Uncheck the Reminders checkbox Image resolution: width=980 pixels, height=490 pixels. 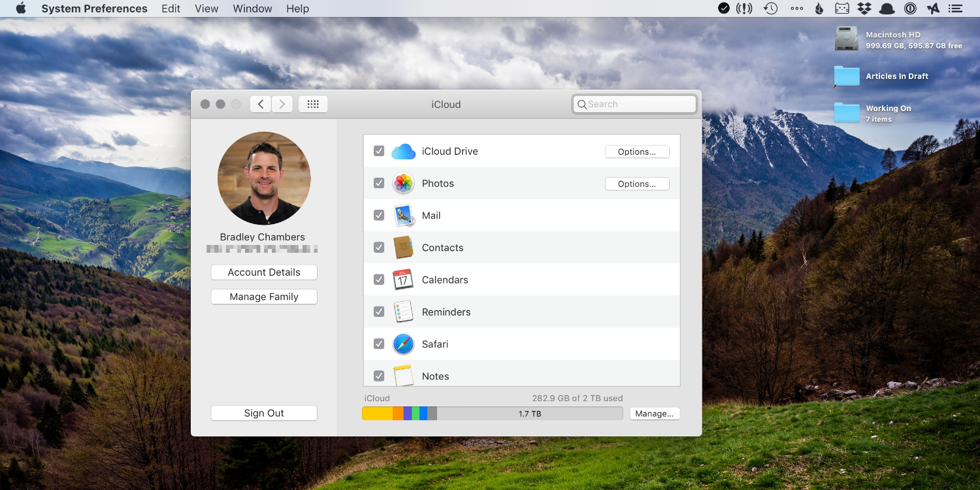(x=379, y=312)
